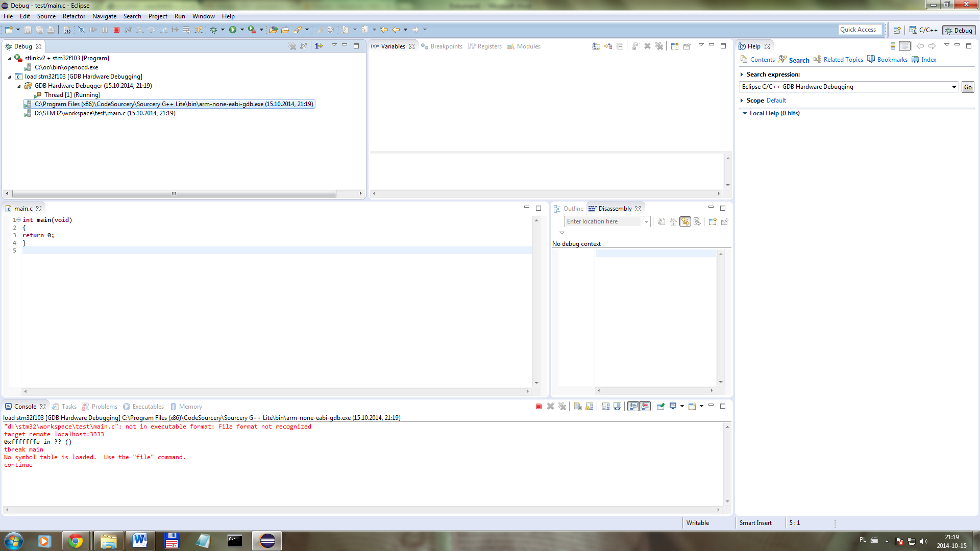The width and height of the screenshot is (980, 551).
Task: Step into the next statement
Action: pos(140,30)
